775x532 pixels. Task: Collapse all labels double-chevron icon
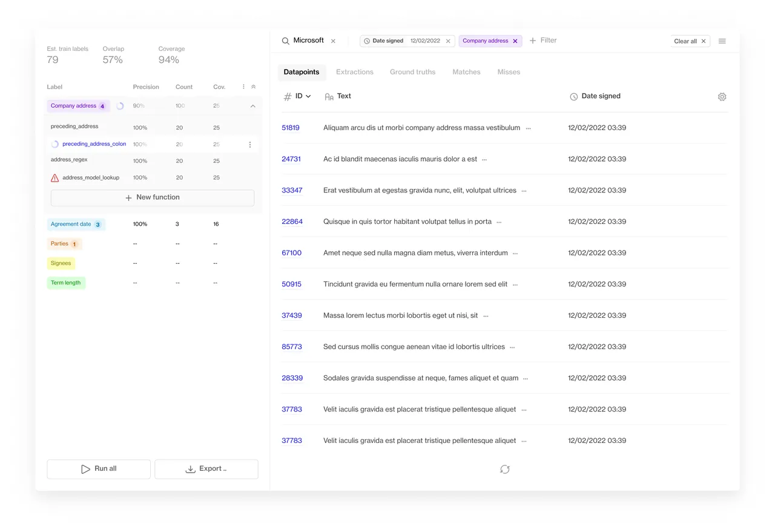point(253,87)
